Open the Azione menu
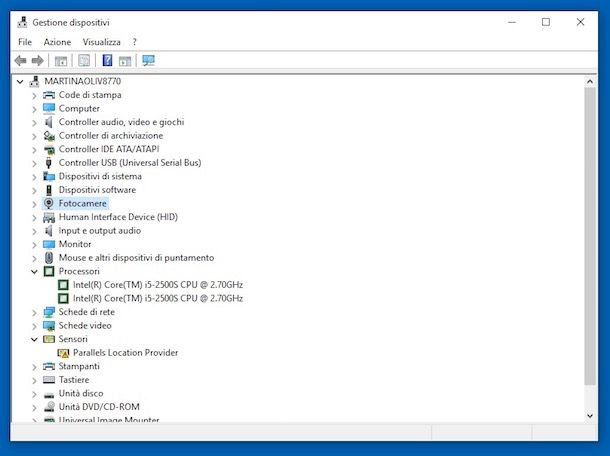Image resolution: width=610 pixels, height=456 pixels. [x=57, y=42]
